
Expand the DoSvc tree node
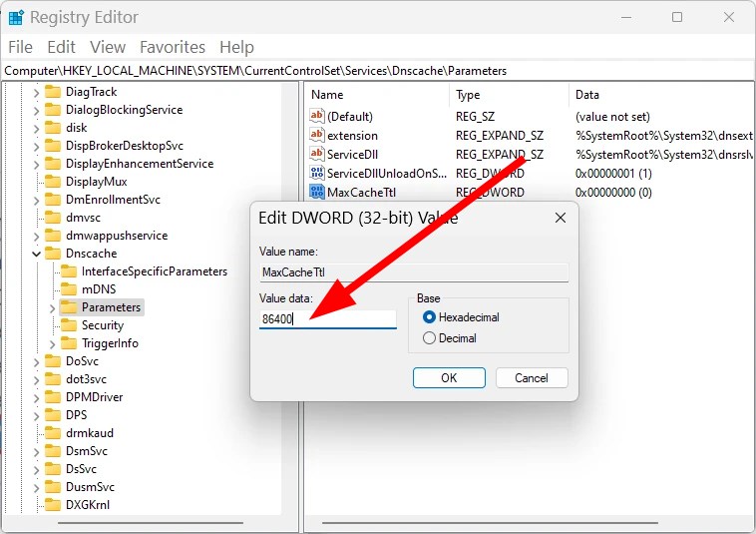[x=36, y=361]
